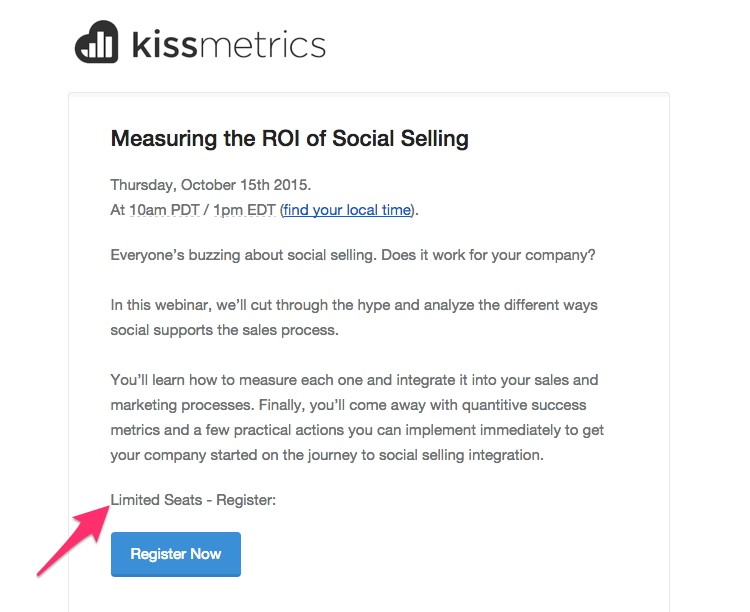
Task: Click the You'll learn how to measure line
Action: [x=354, y=380]
